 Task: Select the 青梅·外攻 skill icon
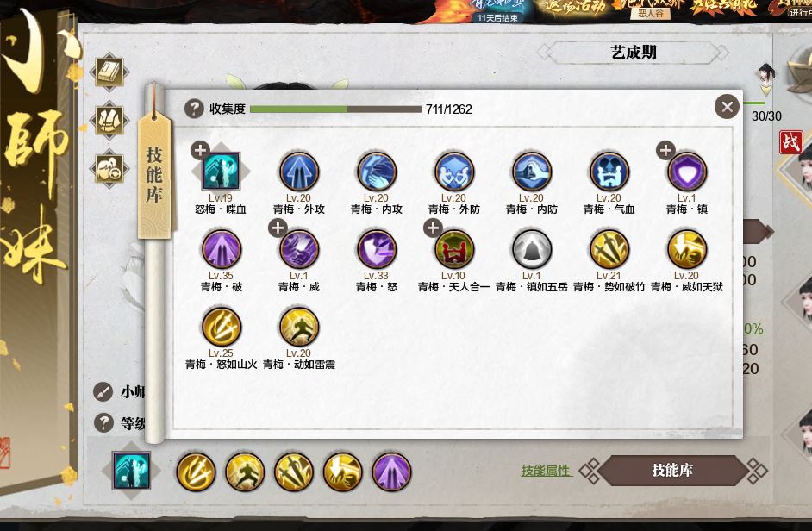pyautogui.click(x=299, y=172)
